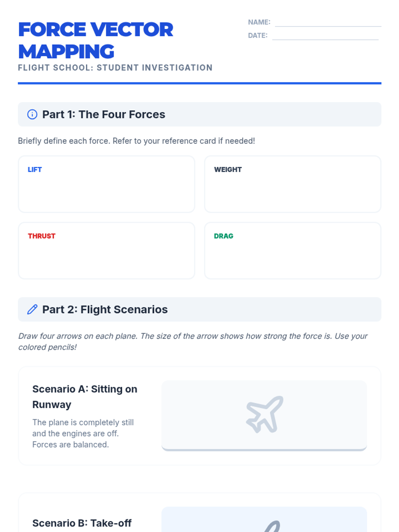Click the 'plane is completely still' description
The width and height of the screenshot is (399, 532).
(x=83, y=433)
